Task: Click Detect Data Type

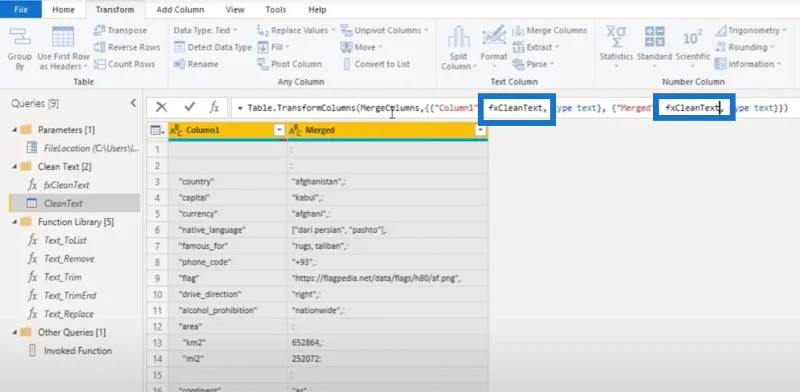Action: pos(213,47)
